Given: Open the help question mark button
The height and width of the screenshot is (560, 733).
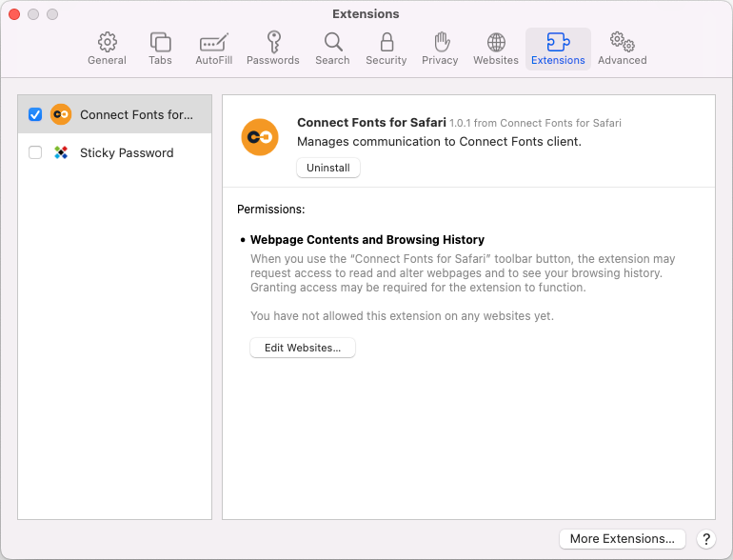Looking at the screenshot, I should (x=706, y=539).
